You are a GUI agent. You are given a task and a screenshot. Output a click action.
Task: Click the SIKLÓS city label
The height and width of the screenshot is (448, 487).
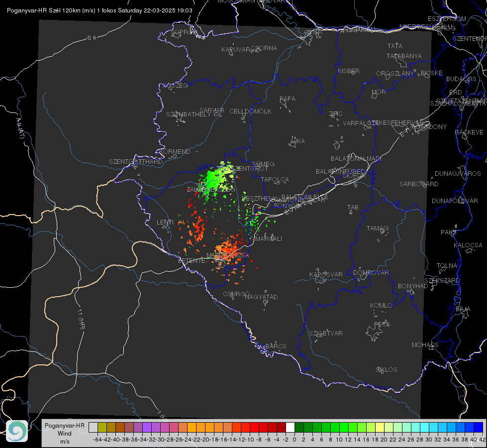pyautogui.click(x=387, y=370)
